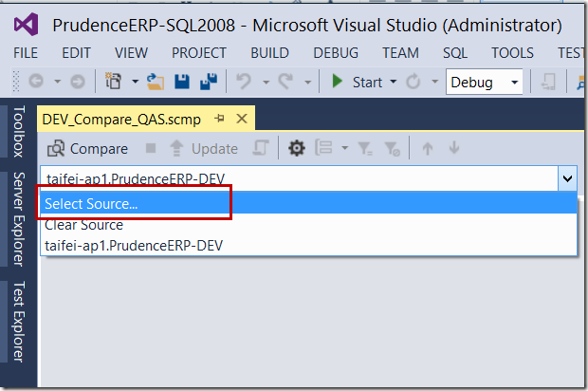Open the EDIT menu
The width and height of the screenshot is (588, 391).
[x=76, y=53]
